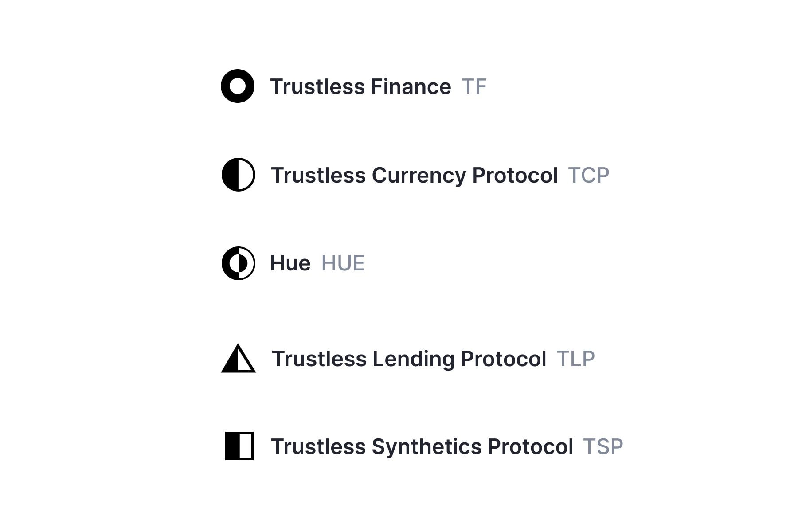Click the white center of the TF ring icon

coord(238,86)
